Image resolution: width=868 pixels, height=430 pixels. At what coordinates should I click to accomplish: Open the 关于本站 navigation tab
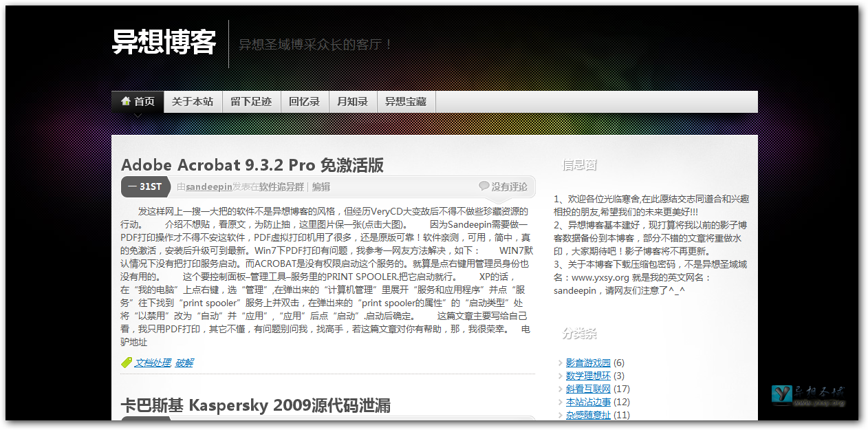[193, 102]
